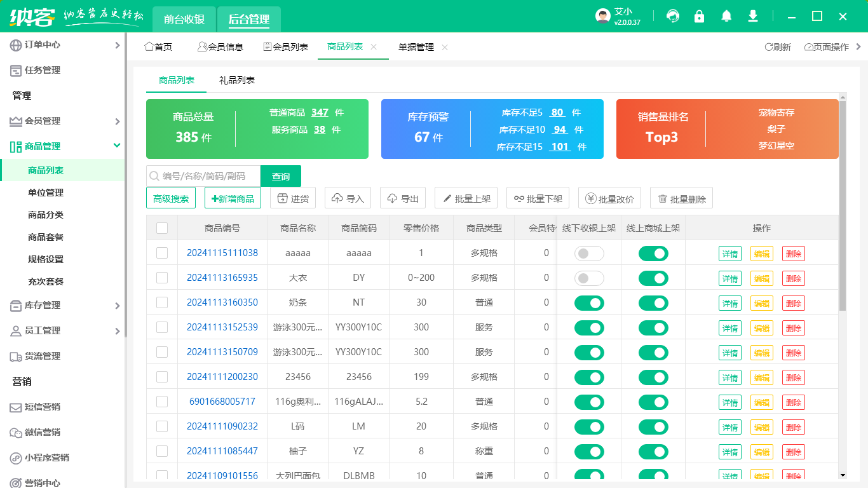The height and width of the screenshot is (488, 868).
Task: Click 批量改价 batch price button
Action: click(609, 198)
